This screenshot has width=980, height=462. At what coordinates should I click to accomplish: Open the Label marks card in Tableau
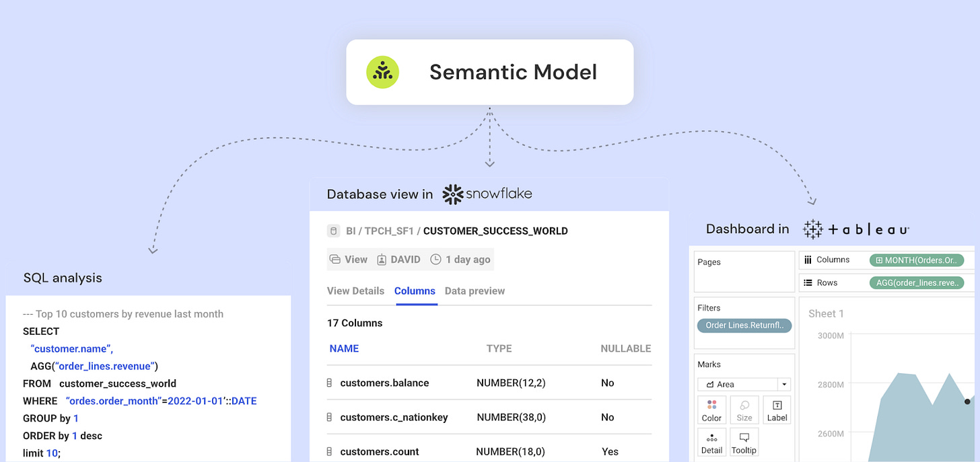pos(777,410)
